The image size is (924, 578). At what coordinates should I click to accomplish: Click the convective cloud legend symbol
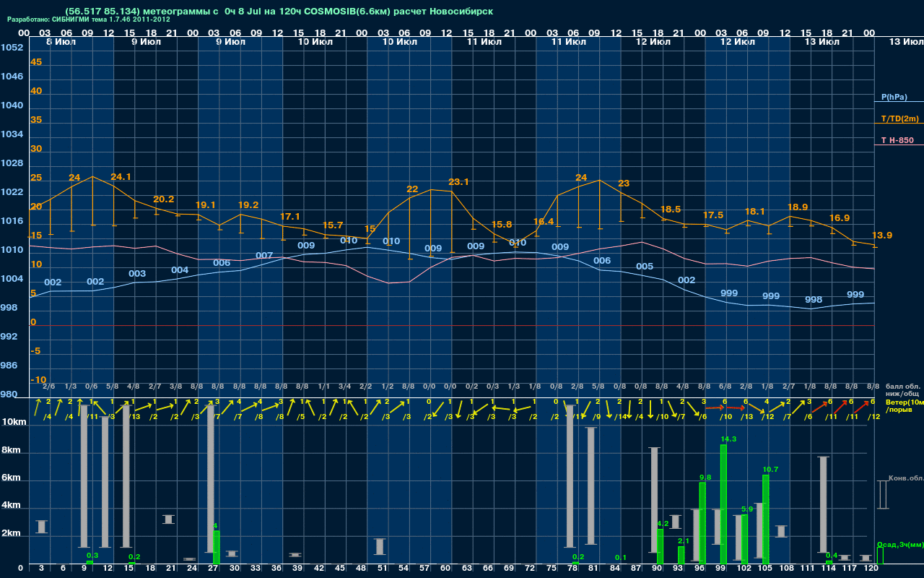(x=882, y=494)
